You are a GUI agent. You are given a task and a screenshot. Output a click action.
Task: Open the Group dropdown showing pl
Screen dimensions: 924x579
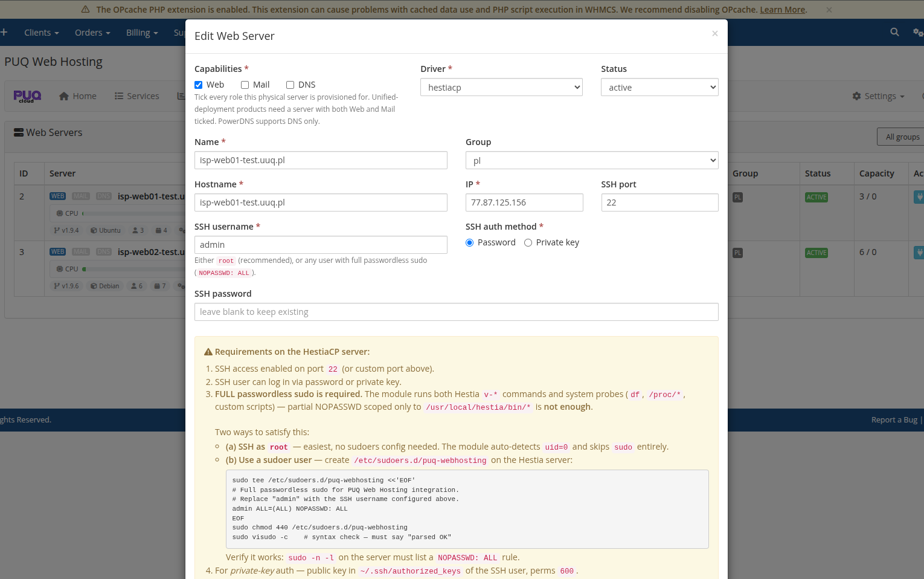point(592,160)
